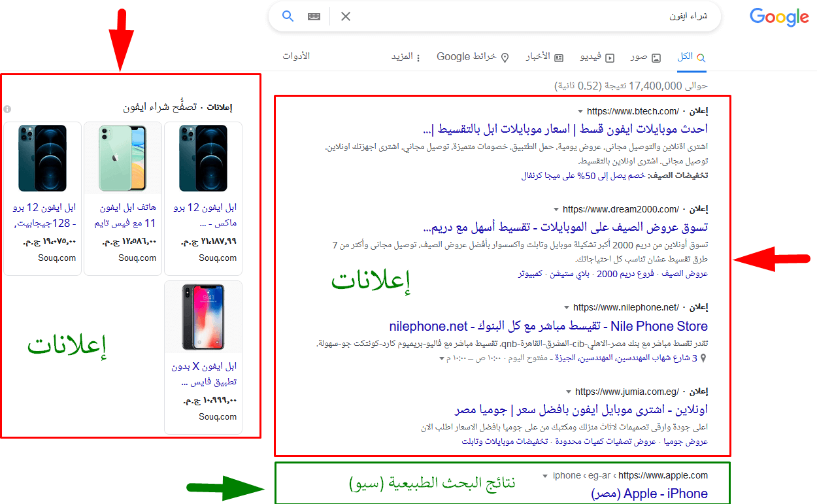Open the Nile Phone Store ad headline

point(548,326)
